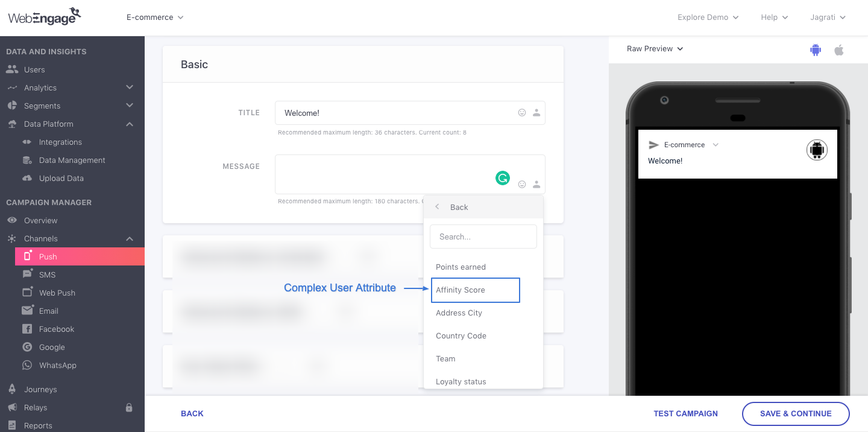The height and width of the screenshot is (432, 868).
Task: Click the Google logo icon
Action: (x=27, y=347)
